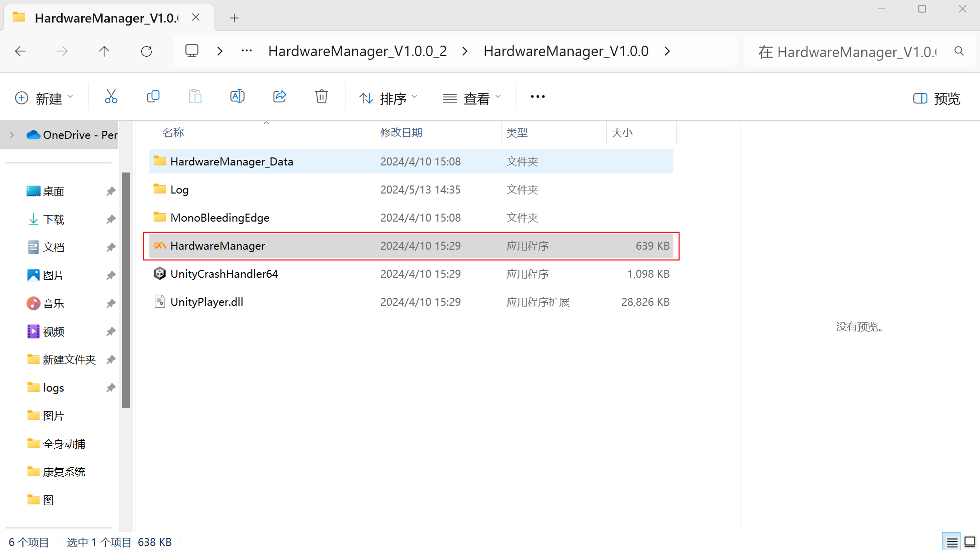
Task: Sort by 修改日期 column header
Action: (401, 133)
